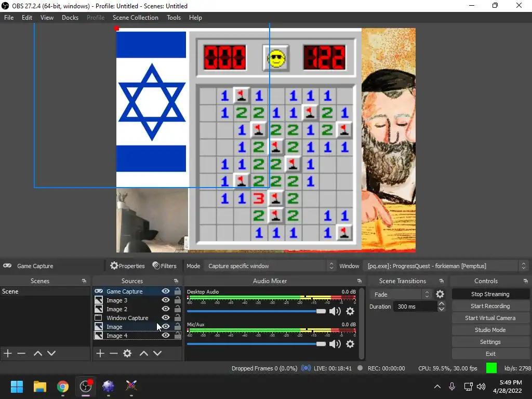Open the Help menu
Image resolution: width=532 pixels, height=399 pixels.
(195, 18)
